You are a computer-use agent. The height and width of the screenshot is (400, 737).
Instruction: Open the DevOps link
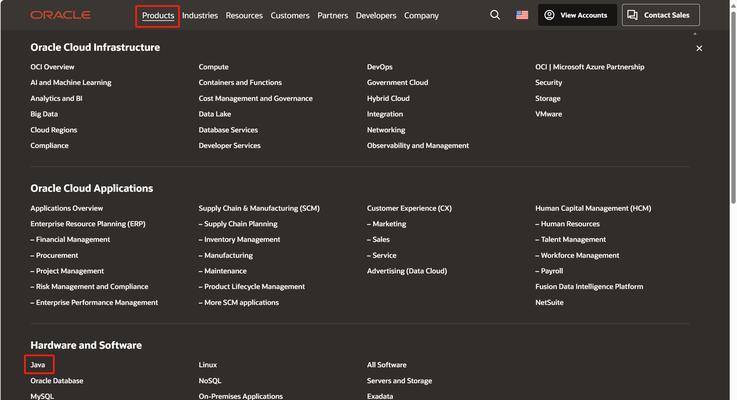click(380, 67)
